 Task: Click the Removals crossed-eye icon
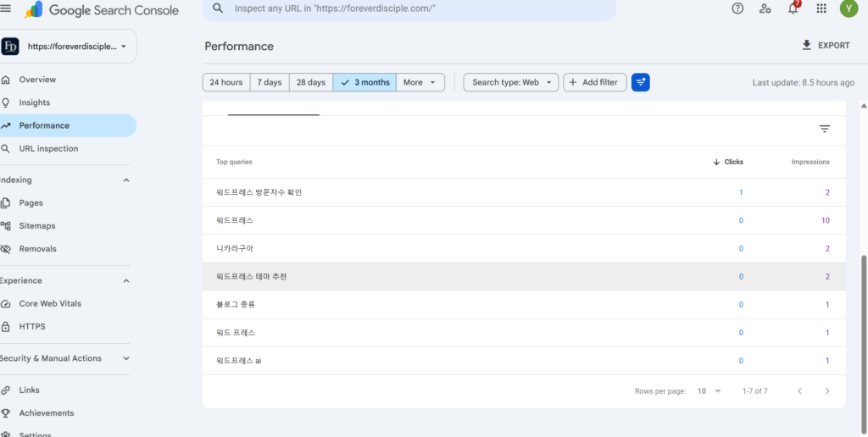(6, 249)
